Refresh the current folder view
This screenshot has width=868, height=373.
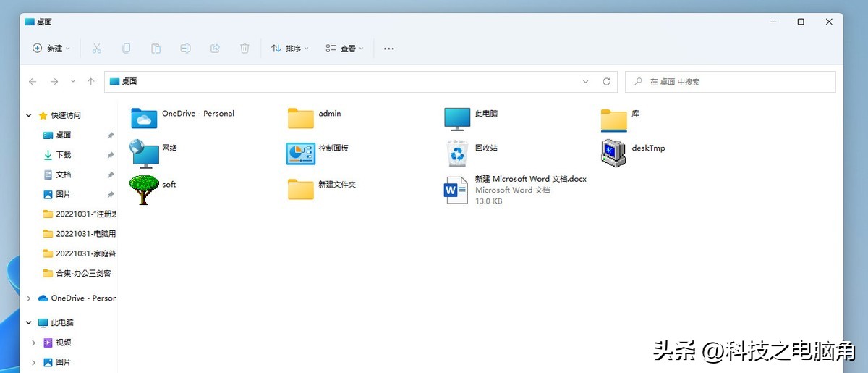(x=607, y=82)
